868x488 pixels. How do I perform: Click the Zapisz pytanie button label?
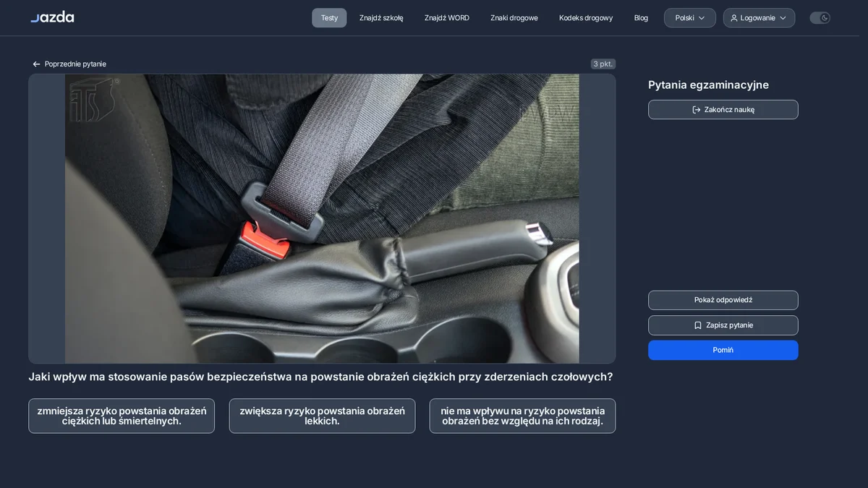pyautogui.click(x=729, y=325)
